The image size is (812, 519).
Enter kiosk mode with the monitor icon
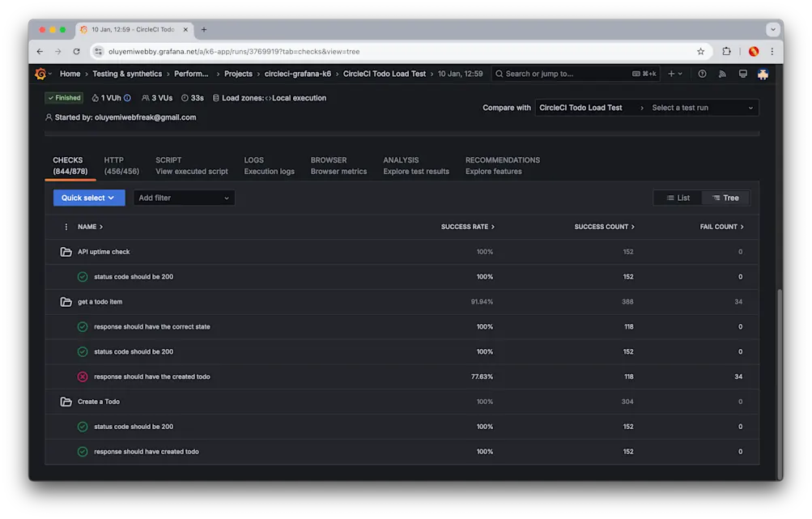[741, 74]
